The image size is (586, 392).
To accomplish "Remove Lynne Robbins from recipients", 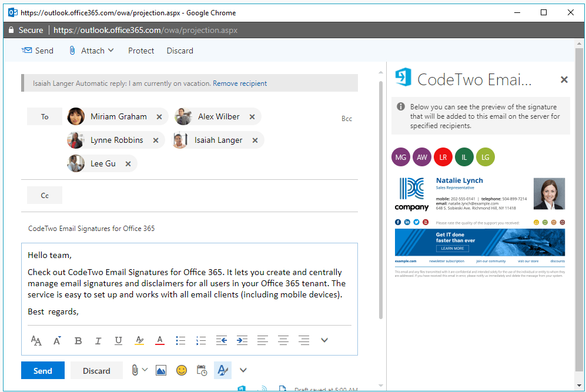I will click(x=156, y=140).
